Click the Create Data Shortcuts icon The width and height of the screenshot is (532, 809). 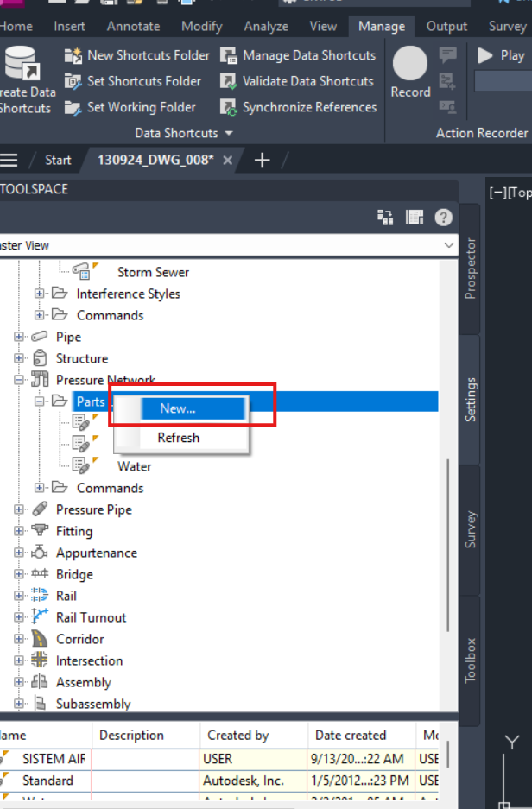point(22,63)
